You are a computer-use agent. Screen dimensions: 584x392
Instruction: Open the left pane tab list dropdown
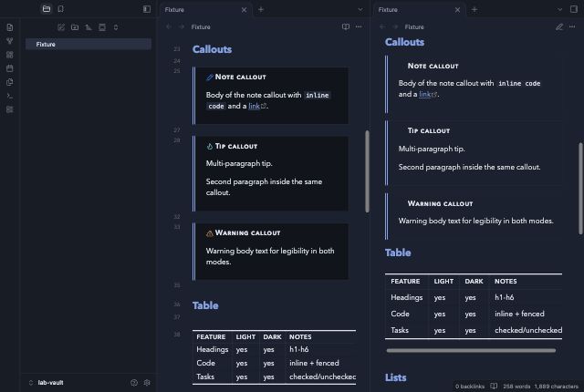coord(360,10)
